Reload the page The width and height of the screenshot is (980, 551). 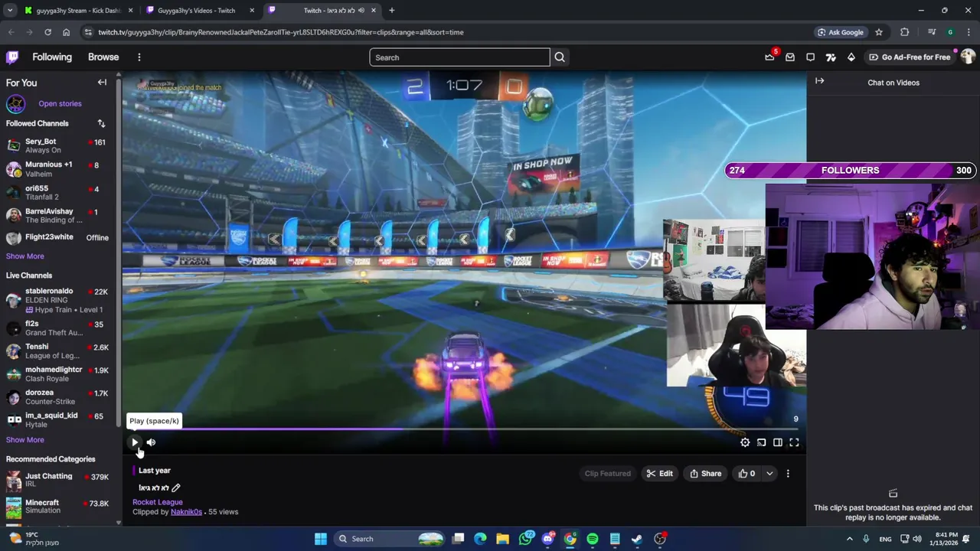coord(47,32)
